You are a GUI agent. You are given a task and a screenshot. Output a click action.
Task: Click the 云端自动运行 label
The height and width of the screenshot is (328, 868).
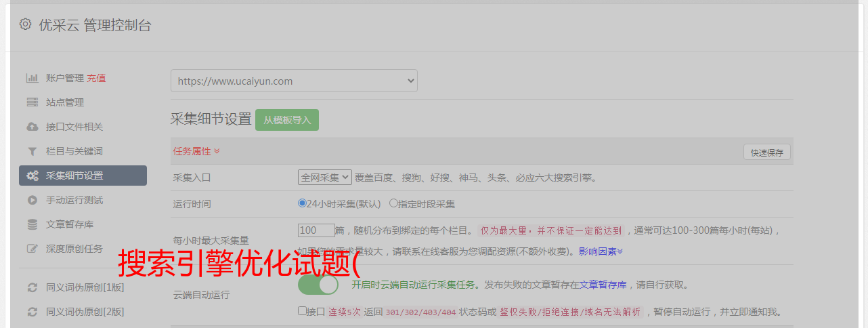tap(202, 295)
